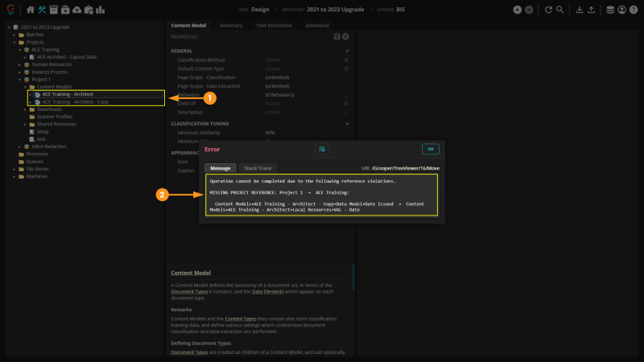Follow the Data Elements link
This screenshot has width=644, height=362.
click(x=267, y=292)
